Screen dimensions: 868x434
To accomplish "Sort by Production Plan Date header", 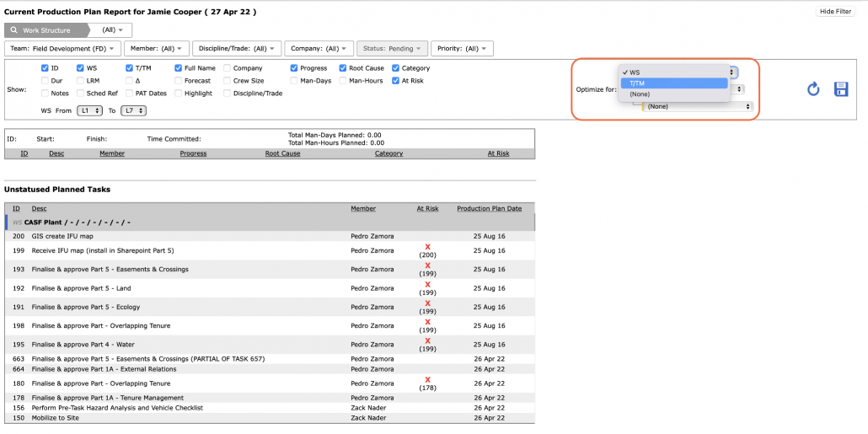I will tap(489, 209).
